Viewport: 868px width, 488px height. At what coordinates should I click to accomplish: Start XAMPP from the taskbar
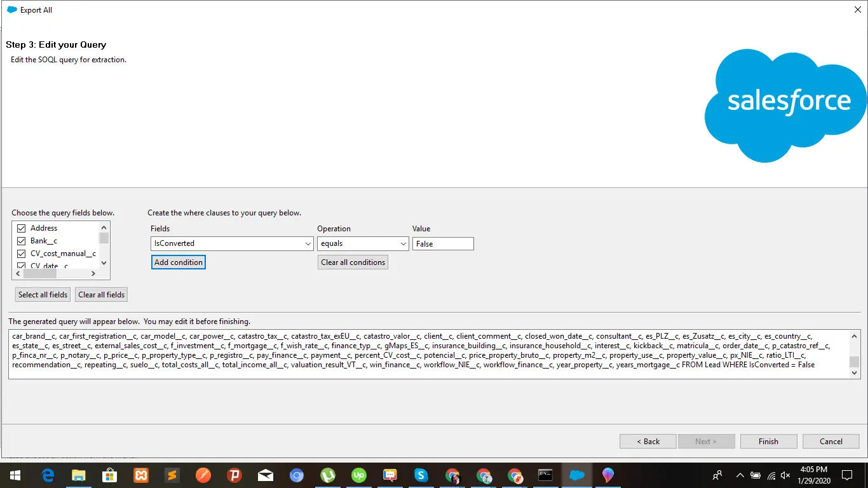141,475
